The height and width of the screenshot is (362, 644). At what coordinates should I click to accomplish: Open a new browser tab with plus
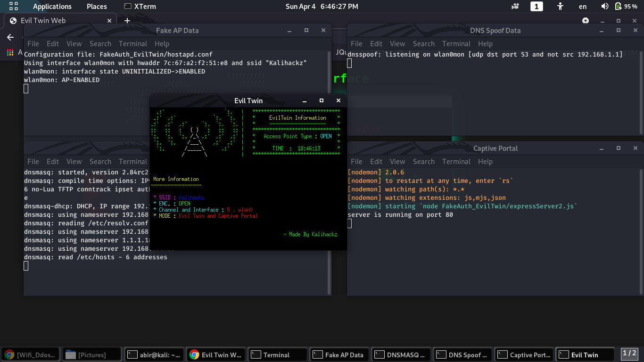(127, 21)
